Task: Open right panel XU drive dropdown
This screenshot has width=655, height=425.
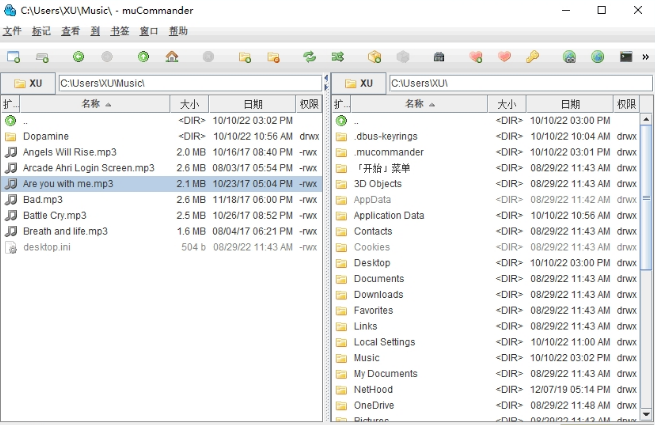Action: tap(359, 83)
